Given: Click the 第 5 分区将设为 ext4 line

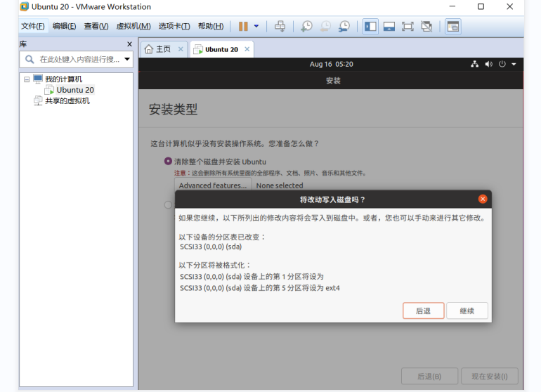Looking at the screenshot, I should tap(260, 288).
